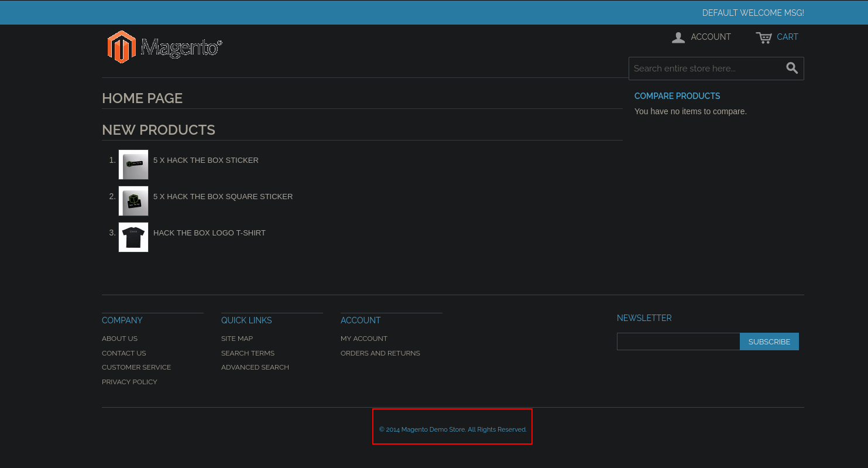Open Hack The Box Square Sticker thumbnail

click(x=133, y=201)
